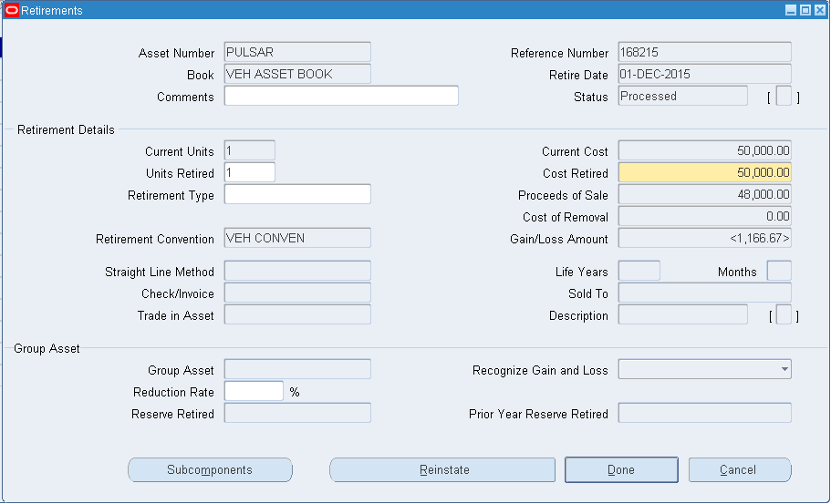Click the Sold To field
Viewport: 831px width, 504px height.
[704, 293]
